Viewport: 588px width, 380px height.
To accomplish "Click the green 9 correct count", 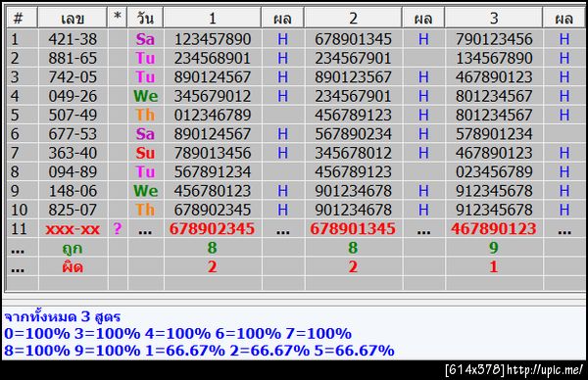I will [494, 248].
